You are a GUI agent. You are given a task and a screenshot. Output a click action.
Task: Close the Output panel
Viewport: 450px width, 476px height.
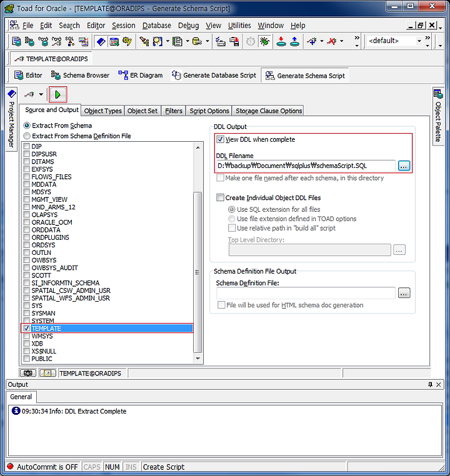(x=439, y=385)
